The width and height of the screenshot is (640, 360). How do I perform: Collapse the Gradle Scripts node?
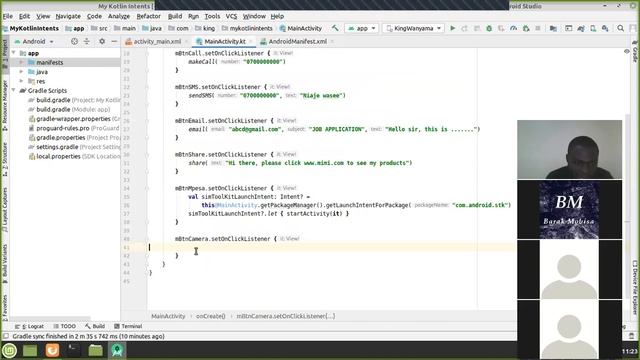tap(14, 91)
